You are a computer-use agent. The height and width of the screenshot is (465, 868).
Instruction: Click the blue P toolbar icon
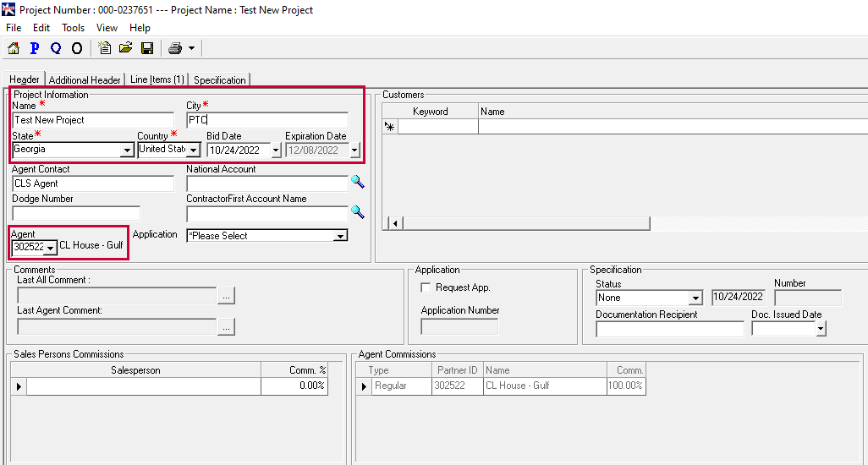[x=35, y=48]
